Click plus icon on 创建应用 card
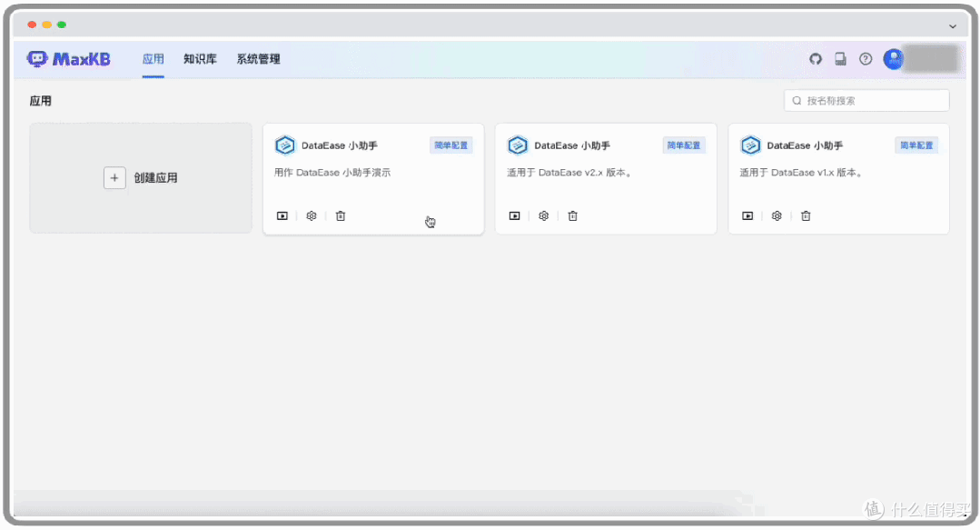Image resolution: width=980 pixels, height=530 pixels. point(114,177)
